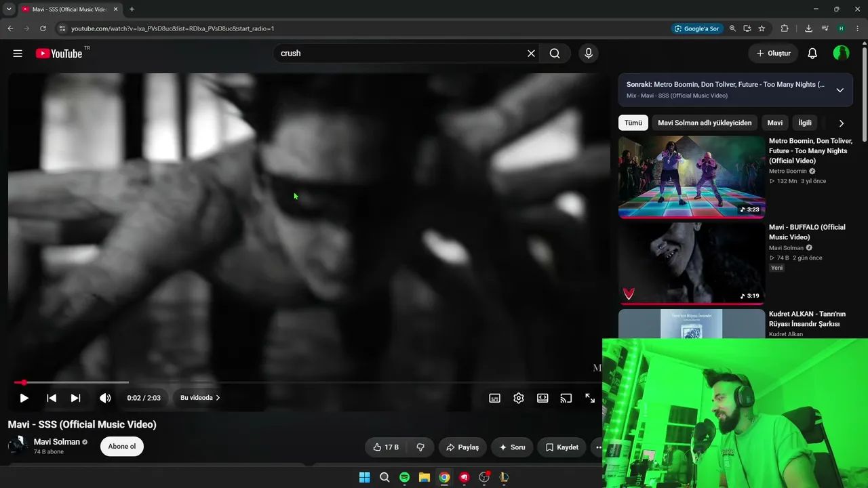This screenshot has width=868, height=488.
Task: Go back in the browser
Action: (10, 28)
